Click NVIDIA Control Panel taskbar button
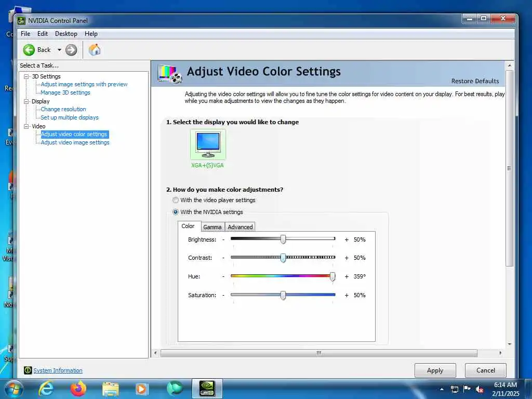532x399 pixels. coord(207,389)
